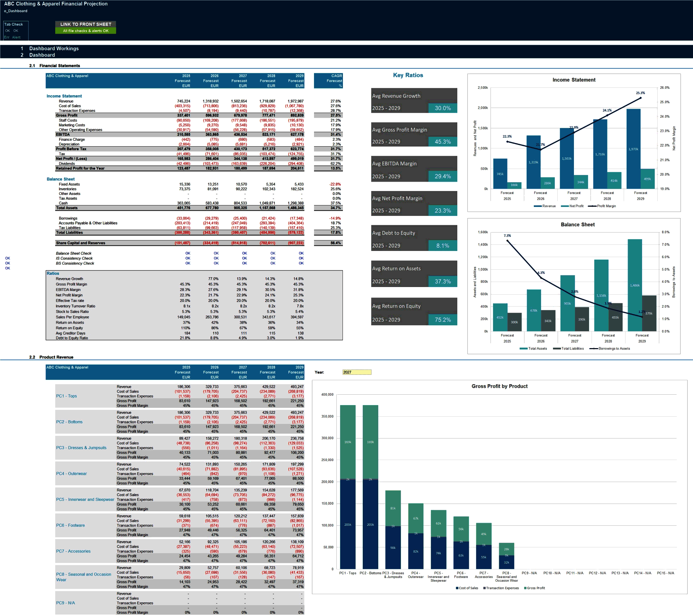Select the PC1 - Tops product label
693x616 pixels.
[x=66, y=396]
